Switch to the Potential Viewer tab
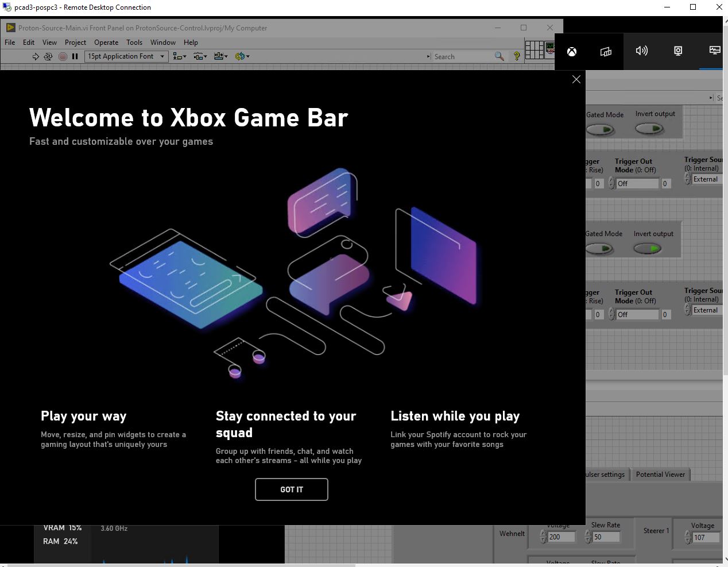Image resolution: width=728 pixels, height=567 pixels. [x=660, y=475]
